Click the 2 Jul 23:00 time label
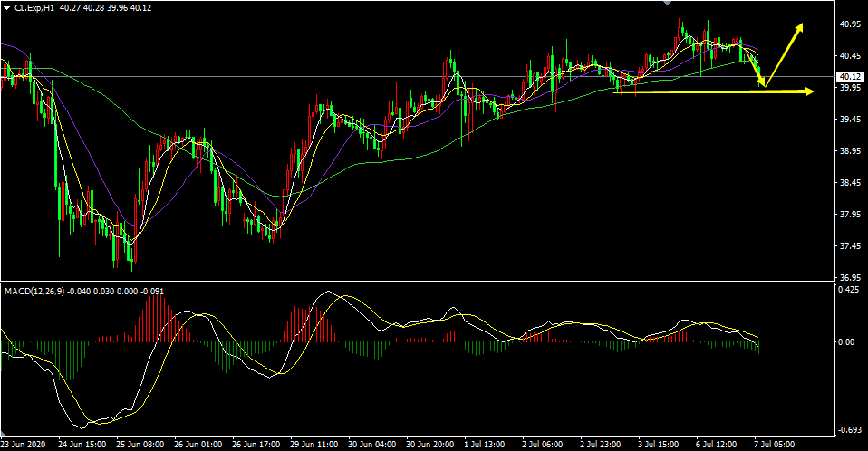 tap(600, 445)
